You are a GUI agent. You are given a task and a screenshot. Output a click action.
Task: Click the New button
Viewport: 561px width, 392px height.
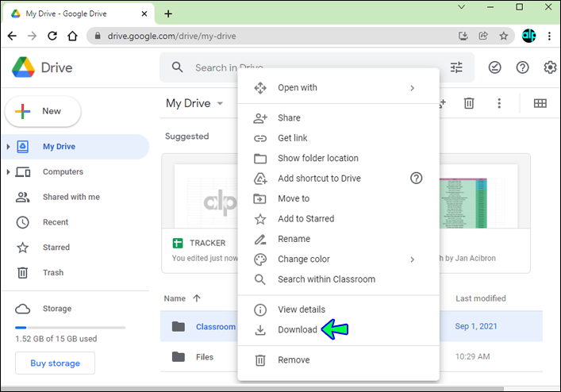click(x=43, y=111)
